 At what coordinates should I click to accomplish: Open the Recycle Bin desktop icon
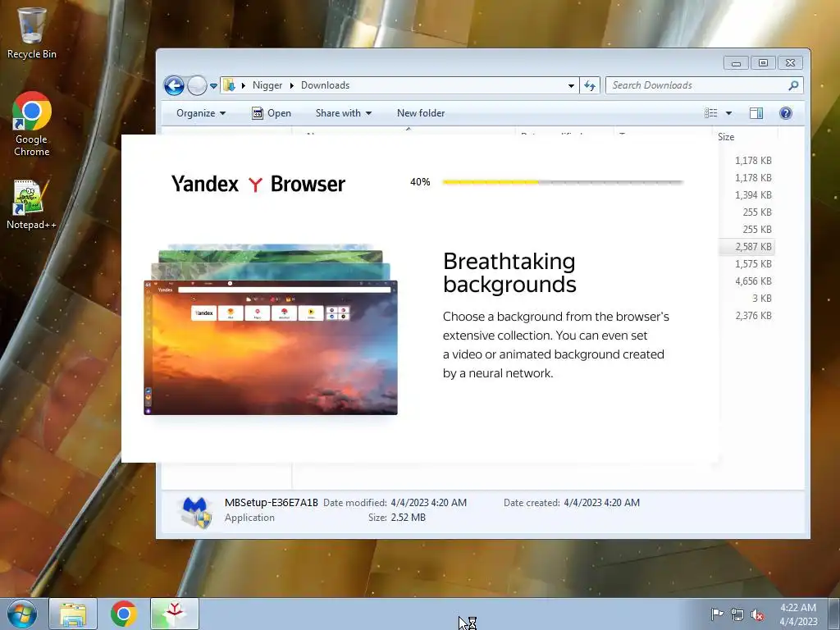click(32, 32)
